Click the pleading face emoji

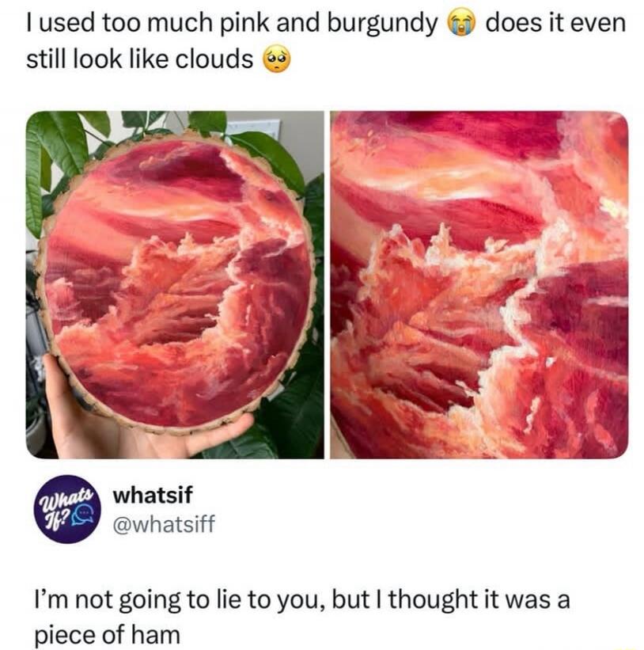[x=277, y=59]
